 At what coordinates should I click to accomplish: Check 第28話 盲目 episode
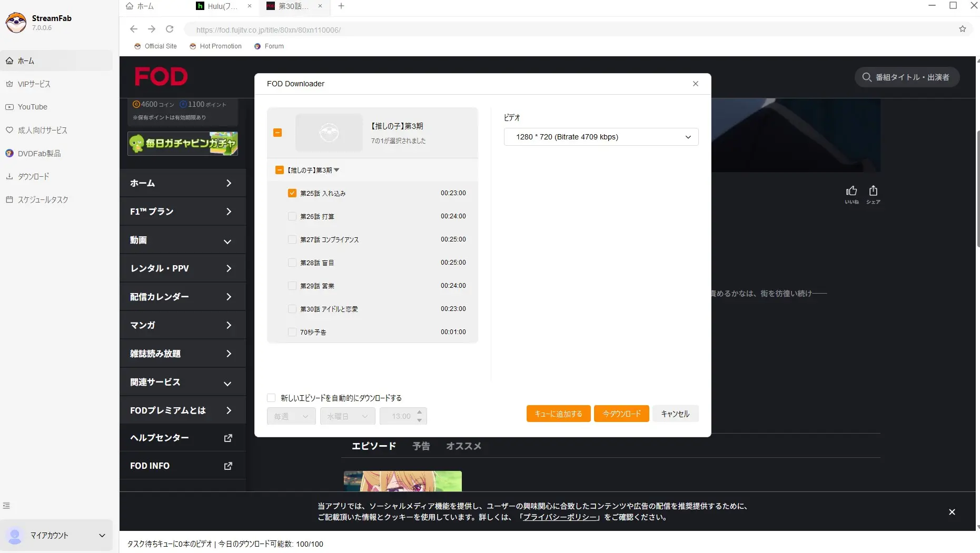coord(292,263)
